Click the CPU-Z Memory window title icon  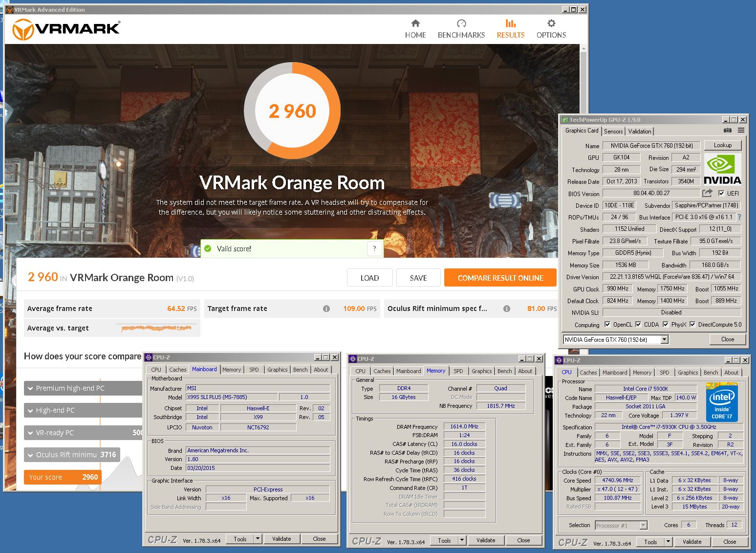pos(353,359)
